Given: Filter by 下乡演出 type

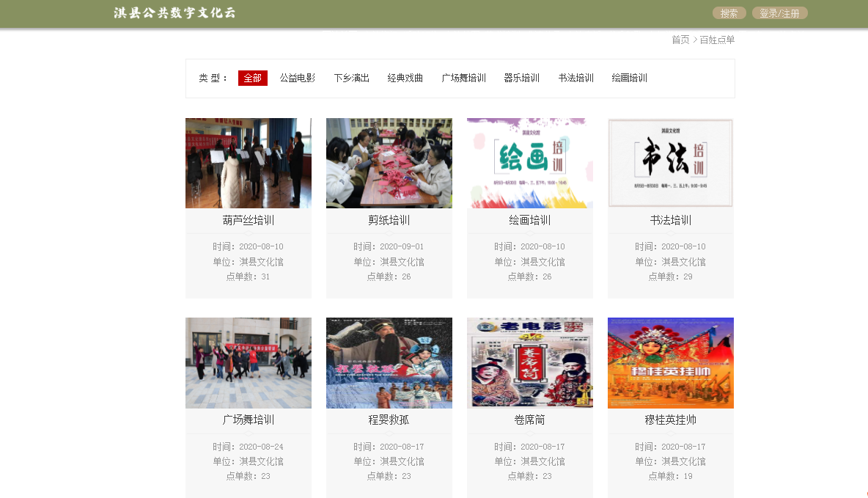Looking at the screenshot, I should pos(351,78).
